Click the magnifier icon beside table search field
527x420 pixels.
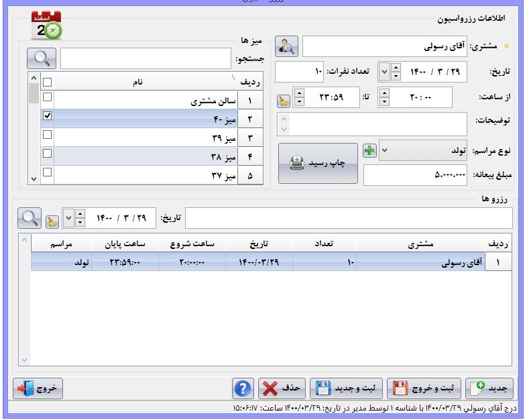pyautogui.click(x=41, y=58)
